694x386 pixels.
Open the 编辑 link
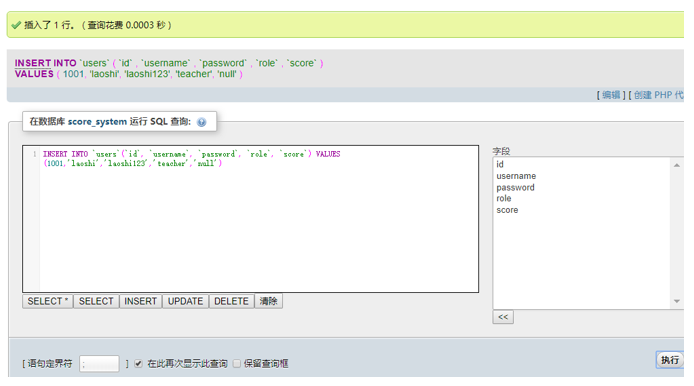pyautogui.click(x=611, y=95)
